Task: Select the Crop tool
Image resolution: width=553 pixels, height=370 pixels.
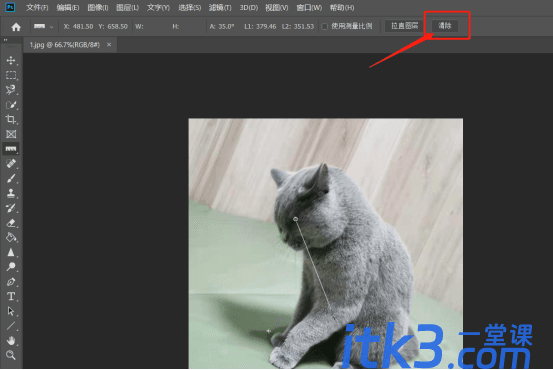Action: click(x=11, y=119)
